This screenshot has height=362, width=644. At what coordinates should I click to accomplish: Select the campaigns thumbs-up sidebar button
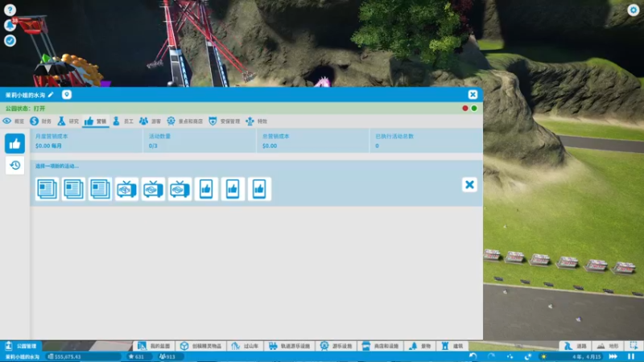pos(14,143)
